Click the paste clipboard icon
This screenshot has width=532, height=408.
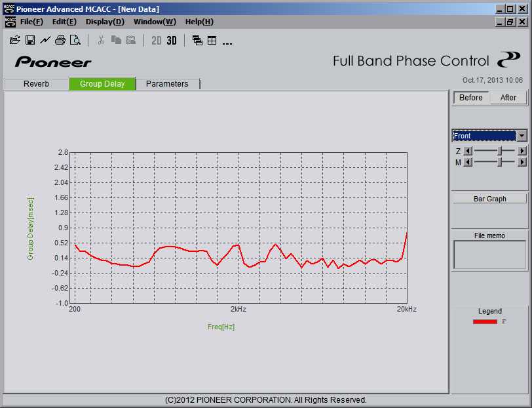130,40
